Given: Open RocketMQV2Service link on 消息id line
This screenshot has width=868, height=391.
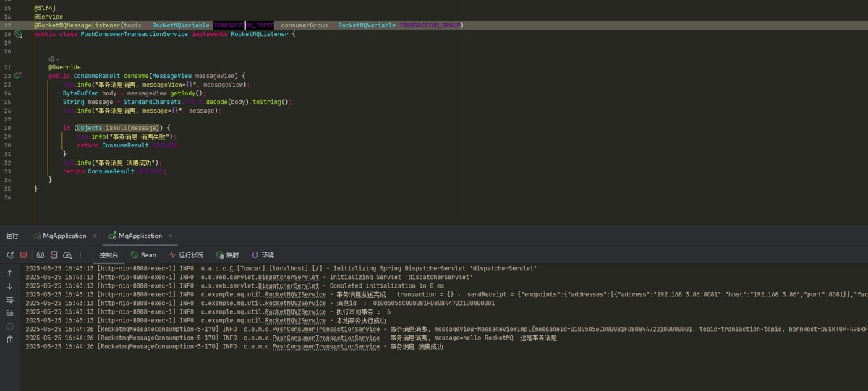Looking at the screenshot, I should tap(295, 304).
